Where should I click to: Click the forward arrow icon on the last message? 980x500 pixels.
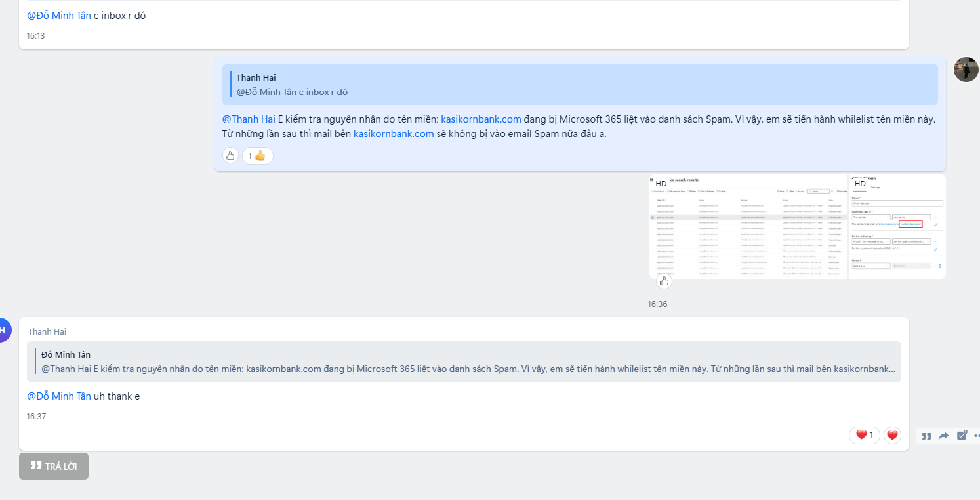tap(943, 436)
